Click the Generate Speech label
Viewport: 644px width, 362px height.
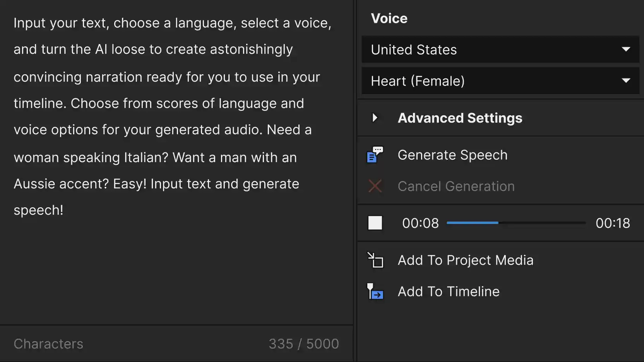click(452, 155)
